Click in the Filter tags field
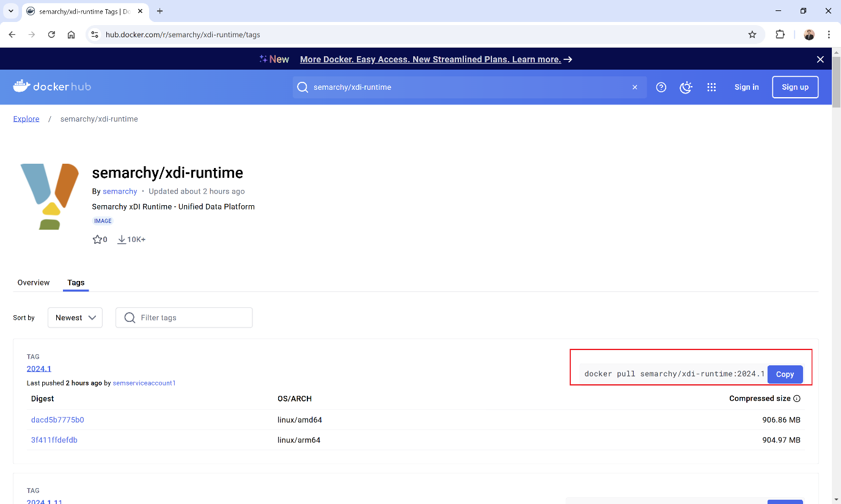841x504 pixels. (184, 318)
